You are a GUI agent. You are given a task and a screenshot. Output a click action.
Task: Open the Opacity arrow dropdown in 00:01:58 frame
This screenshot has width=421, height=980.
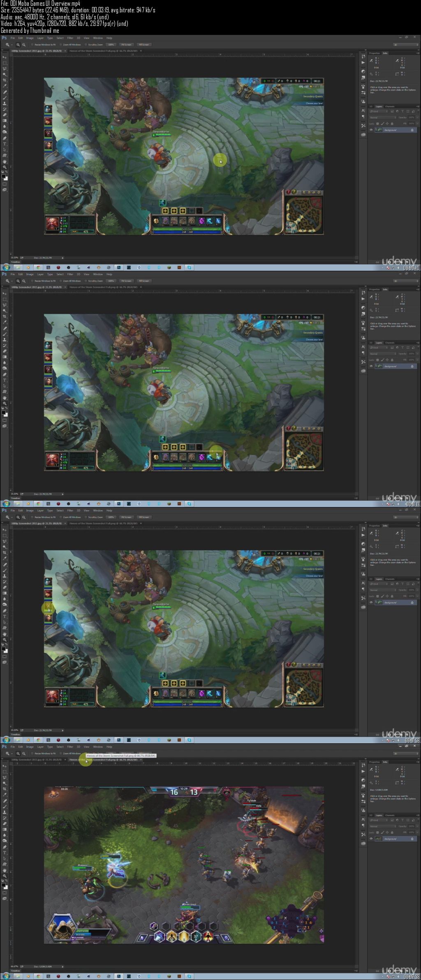coord(417,590)
